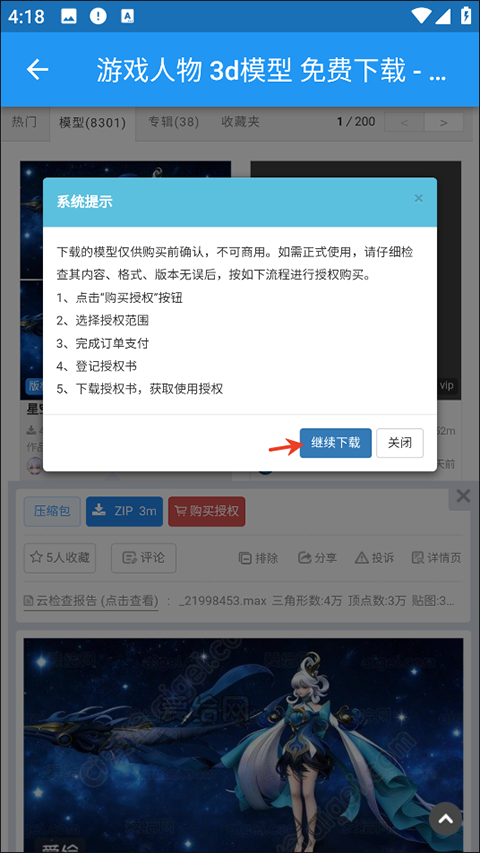Tap the back arrow in header
Image resolution: width=480 pixels, height=853 pixels.
[x=38, y=69]
